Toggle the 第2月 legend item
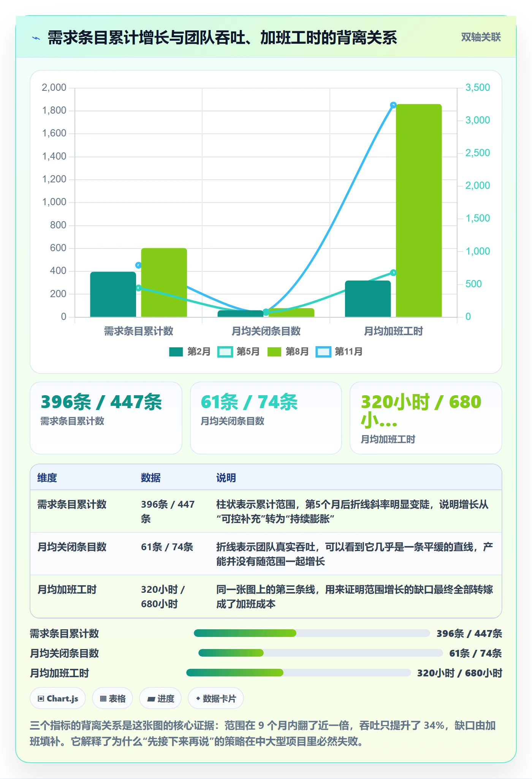 [190, 351]
